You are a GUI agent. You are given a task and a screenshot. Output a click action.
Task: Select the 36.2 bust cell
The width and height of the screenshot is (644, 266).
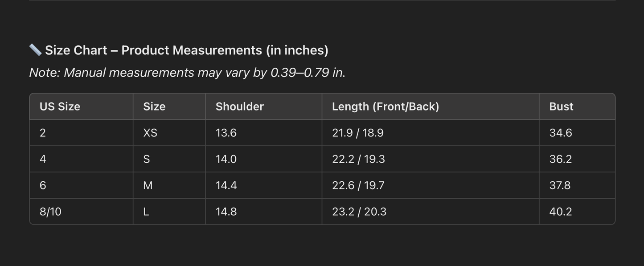pyautogui.click(x=560, y=159)
